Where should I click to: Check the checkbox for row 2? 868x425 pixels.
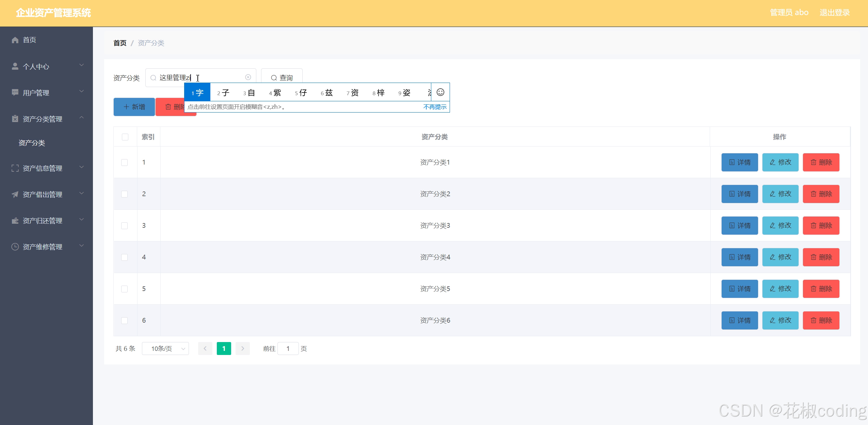pos(125,194)
